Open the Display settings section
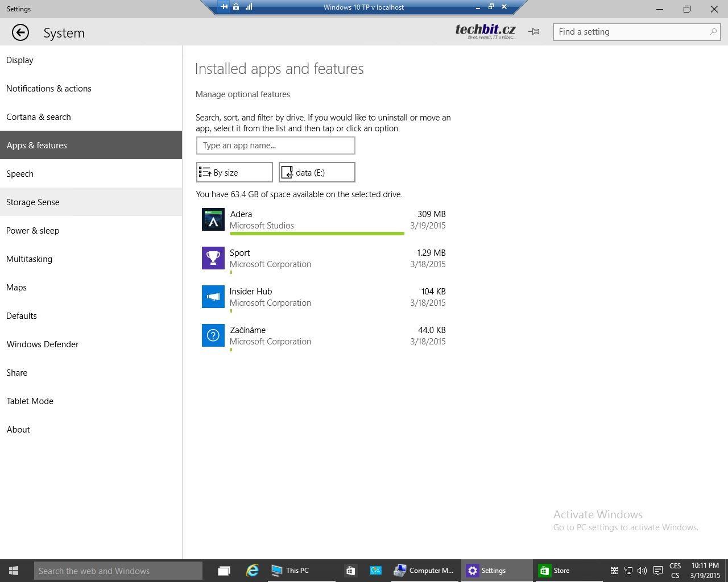The width and height of the screenshot is (728, 582). pyautogui.click(x=20, y=60)
